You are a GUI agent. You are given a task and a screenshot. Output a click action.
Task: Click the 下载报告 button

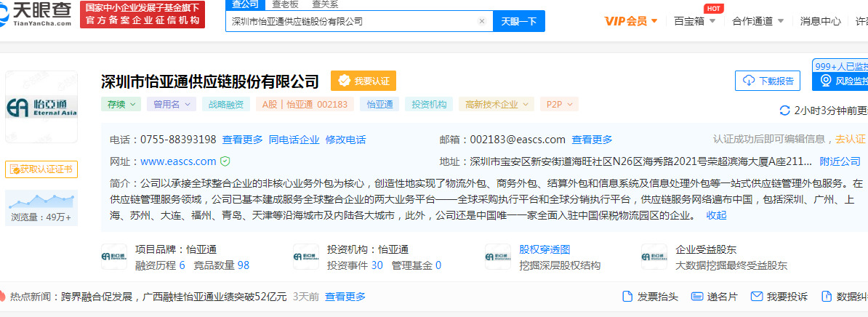point(768,81)
